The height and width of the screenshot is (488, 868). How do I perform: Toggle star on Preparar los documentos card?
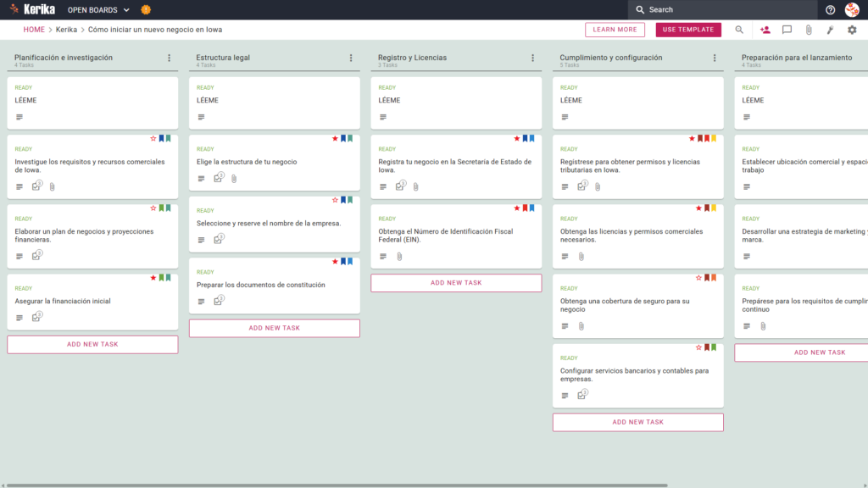(x=335, y=261)
